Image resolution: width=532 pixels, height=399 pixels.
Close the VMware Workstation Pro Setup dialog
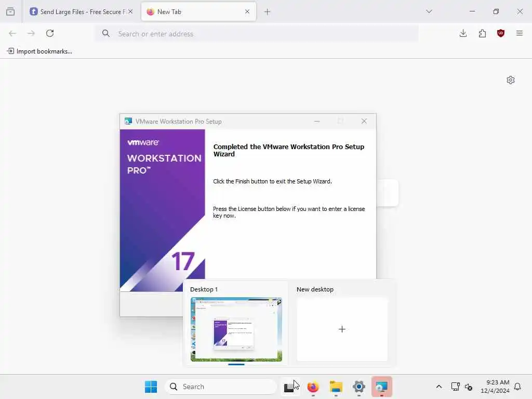pos(364,121)
